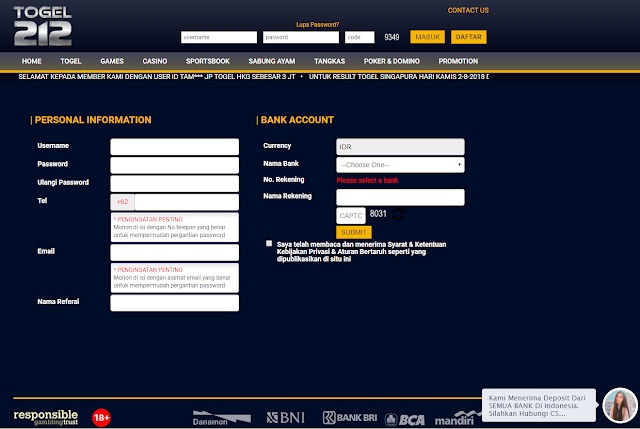Click the Danamon bank logo
Viewport: 640px width, 429px height.
tap(222, 418)
